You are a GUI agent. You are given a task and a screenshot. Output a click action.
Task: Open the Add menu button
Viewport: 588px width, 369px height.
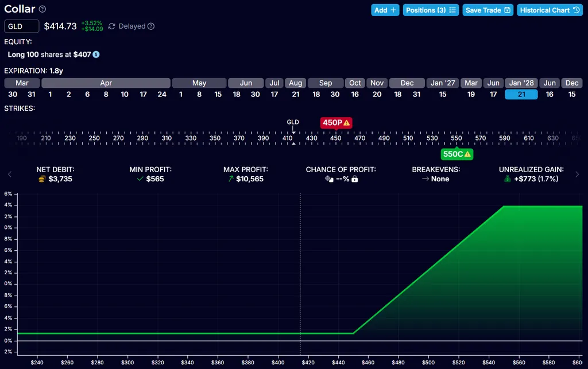[385, 10]
